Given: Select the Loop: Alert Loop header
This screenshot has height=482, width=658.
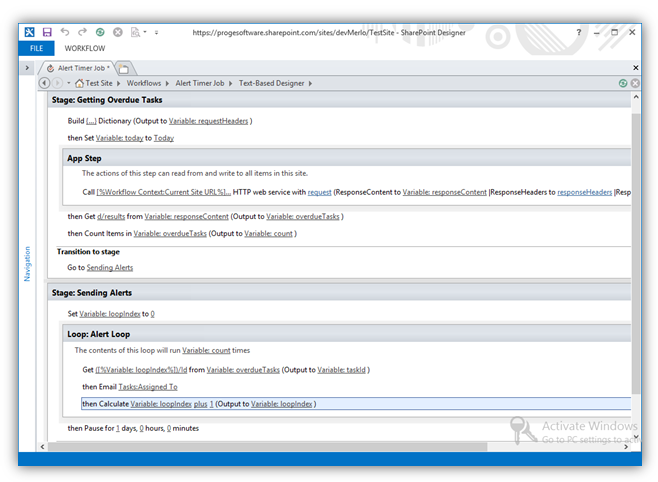Looking at the screenshot, I should click(x=347, y=334).
